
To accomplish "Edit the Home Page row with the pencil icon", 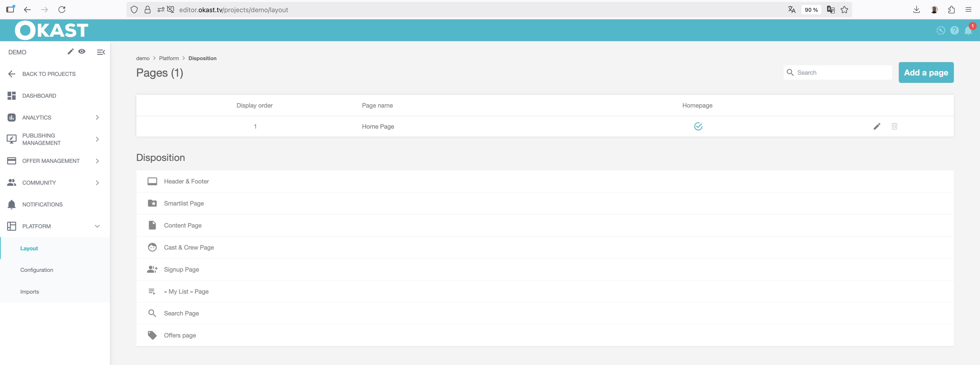I will pos(877,126).
